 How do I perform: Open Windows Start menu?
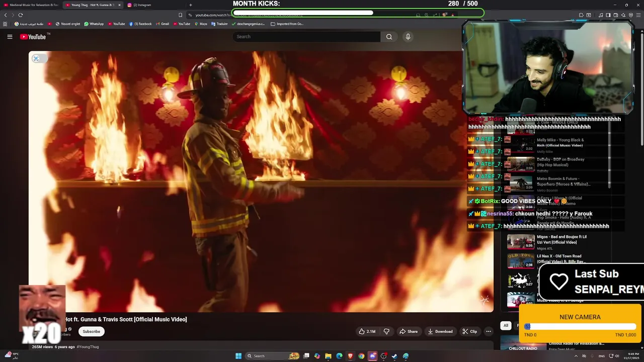pos(238,356)
